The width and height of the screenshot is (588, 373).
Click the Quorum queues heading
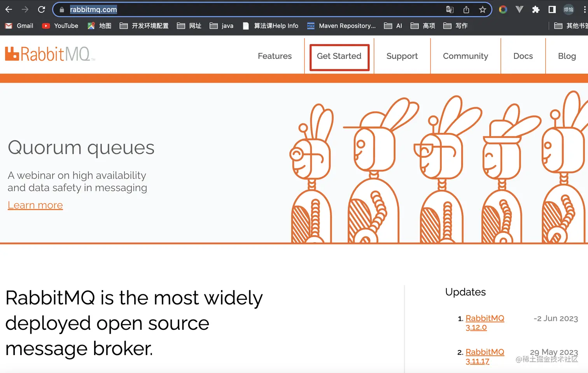81,148
